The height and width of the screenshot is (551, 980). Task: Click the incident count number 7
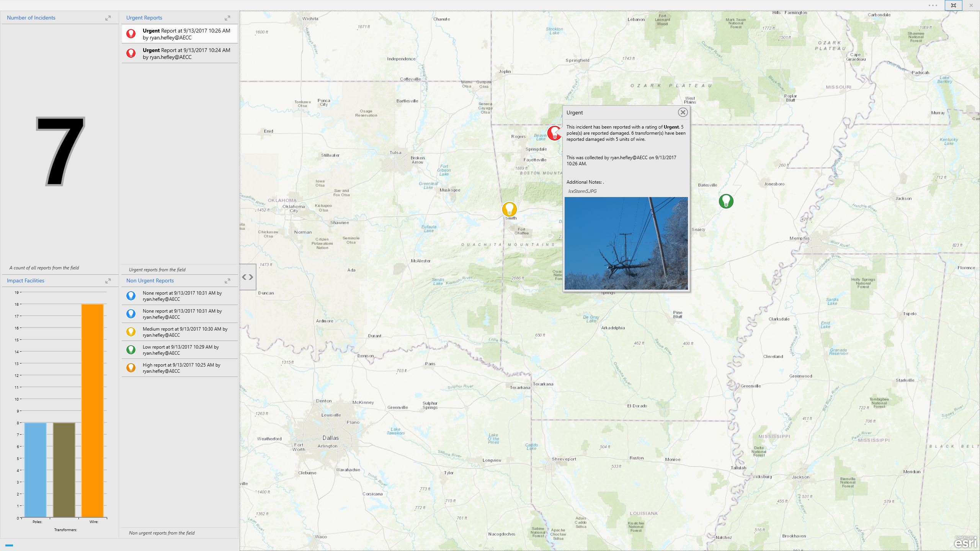60,152
